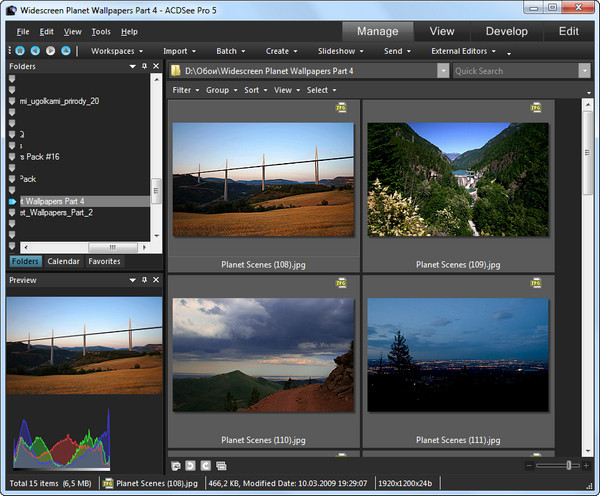The image size is (600, 496).
Task: Adjust the thumbnail zoom slider
Action: [569, 465]
